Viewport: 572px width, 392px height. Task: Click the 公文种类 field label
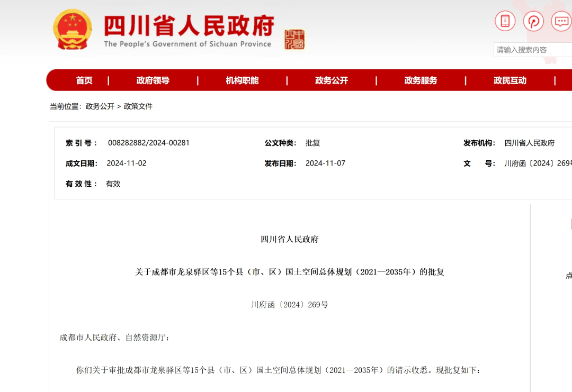click(280, 143)
